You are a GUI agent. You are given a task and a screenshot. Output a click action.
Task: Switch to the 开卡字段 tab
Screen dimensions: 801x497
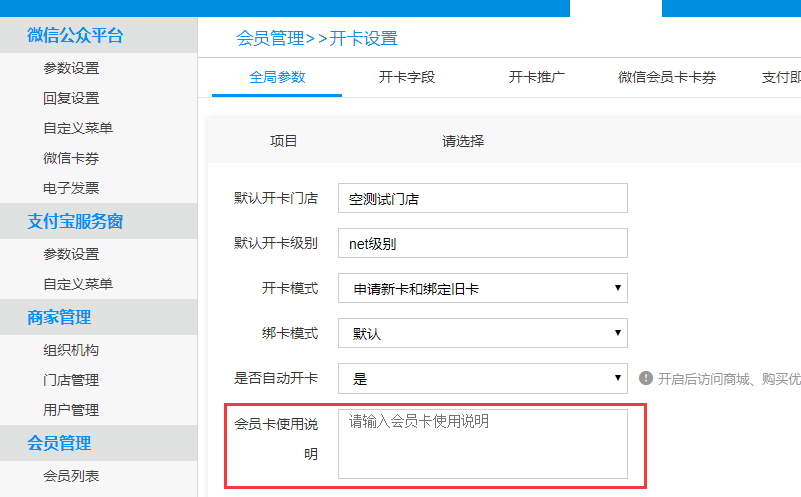click(x=407, y=77)
